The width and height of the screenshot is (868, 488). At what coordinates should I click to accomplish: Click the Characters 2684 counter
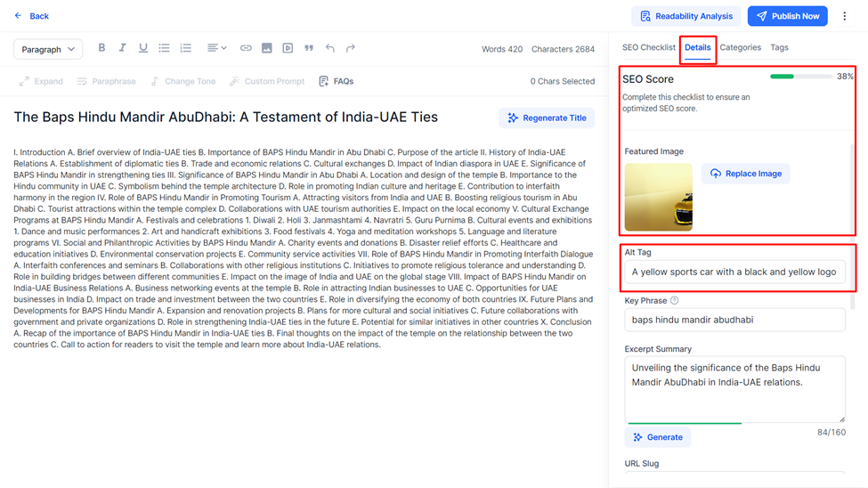coord(563,49)
